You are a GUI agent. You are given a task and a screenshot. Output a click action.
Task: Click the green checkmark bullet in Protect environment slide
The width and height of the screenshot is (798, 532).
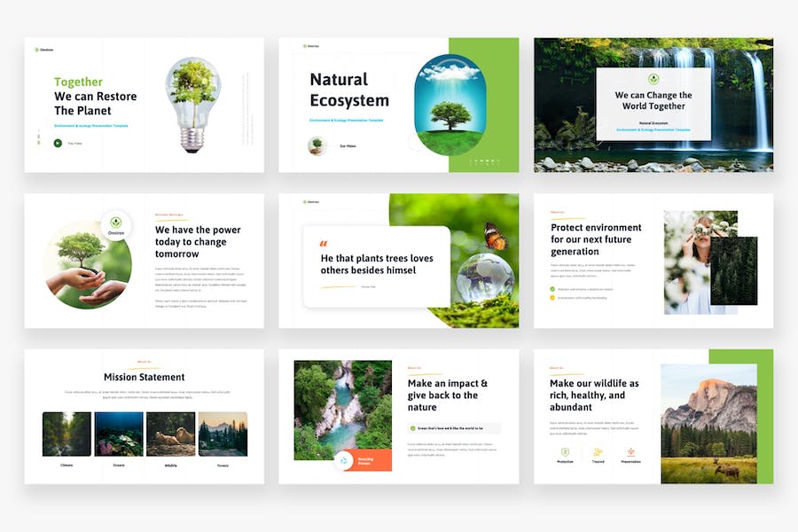[553, 289]
